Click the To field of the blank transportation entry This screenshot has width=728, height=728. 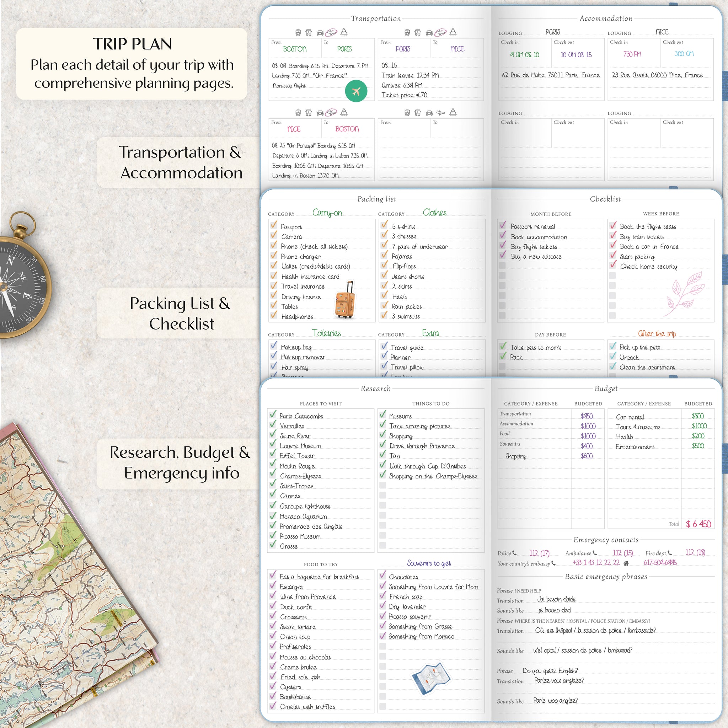(457, 128)
